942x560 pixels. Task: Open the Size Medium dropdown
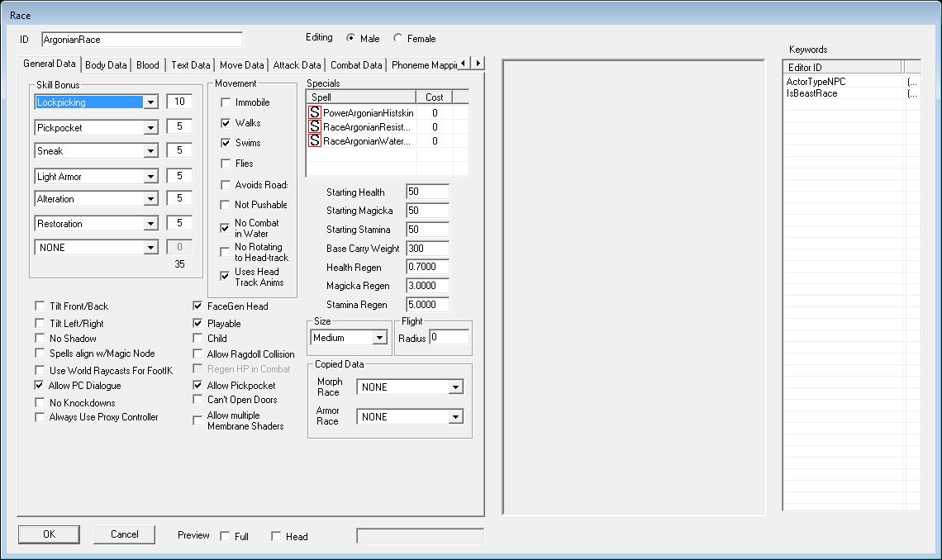coord(379,338)
